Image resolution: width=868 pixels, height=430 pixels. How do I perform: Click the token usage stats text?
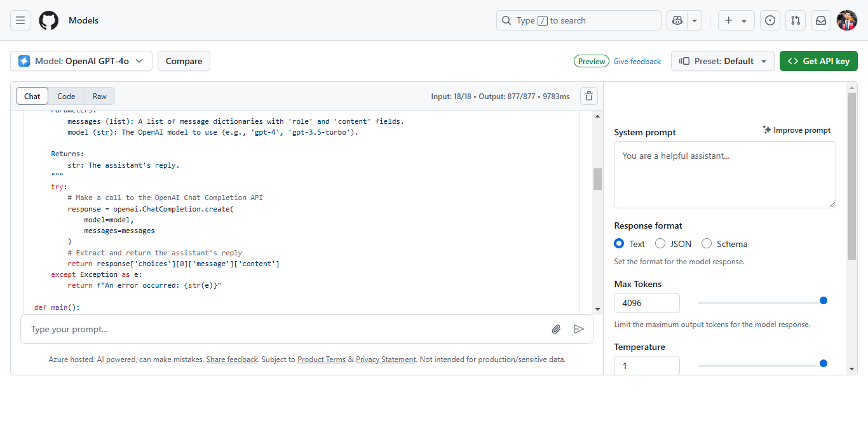pyautogui.click(x=500, y=97)
